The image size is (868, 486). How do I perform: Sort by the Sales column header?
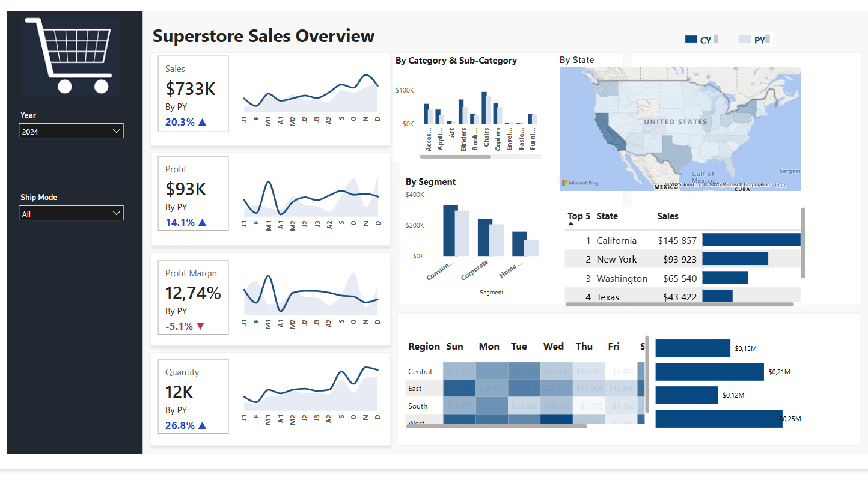coord(668,216)
